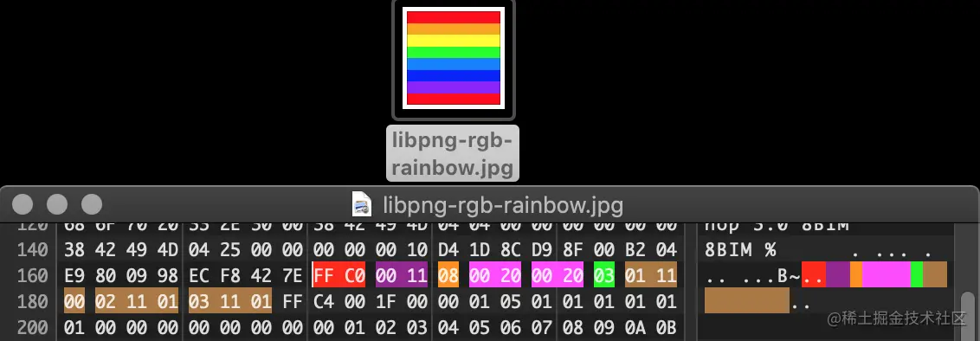Close the hex editor window
The image size is (980, 341).
23,204
